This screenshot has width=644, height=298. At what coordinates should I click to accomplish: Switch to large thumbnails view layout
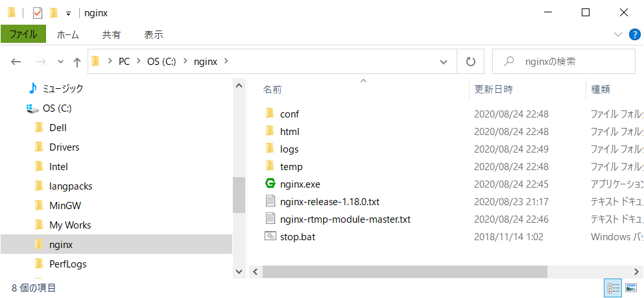[x=630, y=288]
